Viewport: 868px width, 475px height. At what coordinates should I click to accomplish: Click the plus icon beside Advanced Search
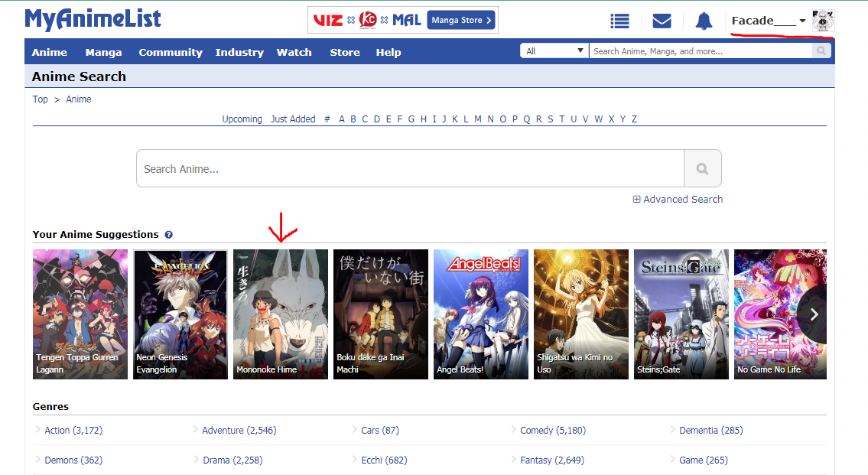click(636, 200)
